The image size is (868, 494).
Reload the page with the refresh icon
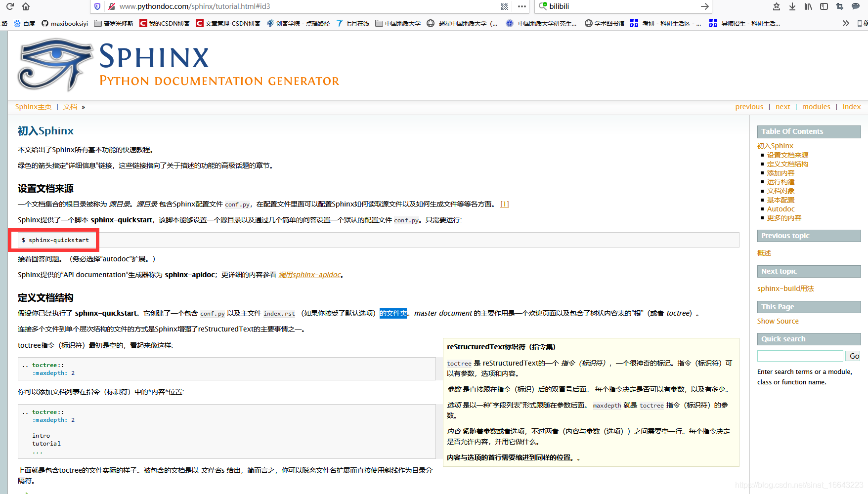(x=10, y=6)
